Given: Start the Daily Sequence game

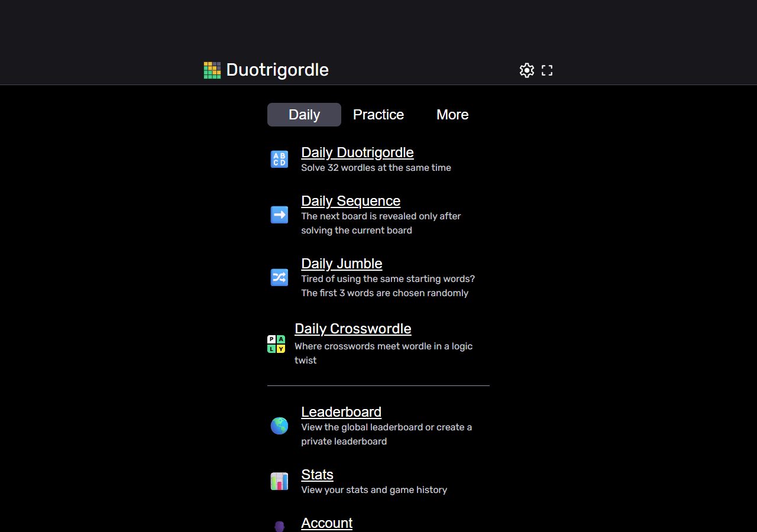Looking at the screenshot, I should click(351, 201).
